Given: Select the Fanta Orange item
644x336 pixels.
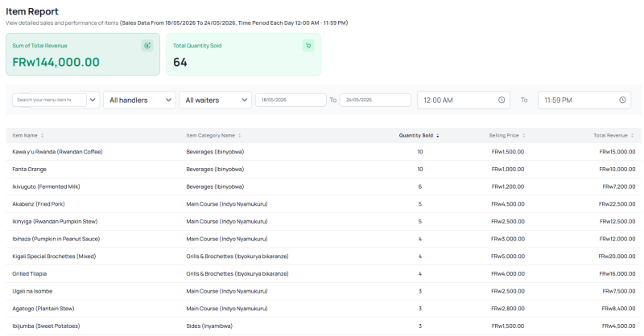Looking at the screenshot, I should click(30, 169).
